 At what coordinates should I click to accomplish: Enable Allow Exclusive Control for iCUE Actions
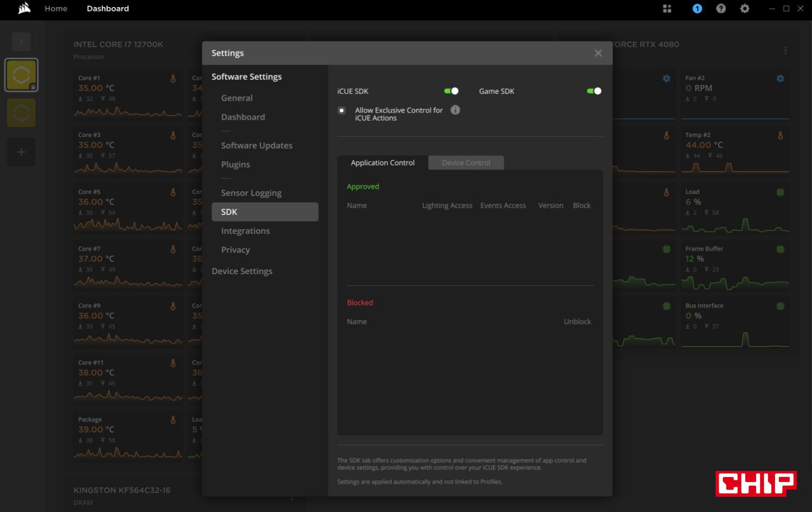(x=342, y=110)
